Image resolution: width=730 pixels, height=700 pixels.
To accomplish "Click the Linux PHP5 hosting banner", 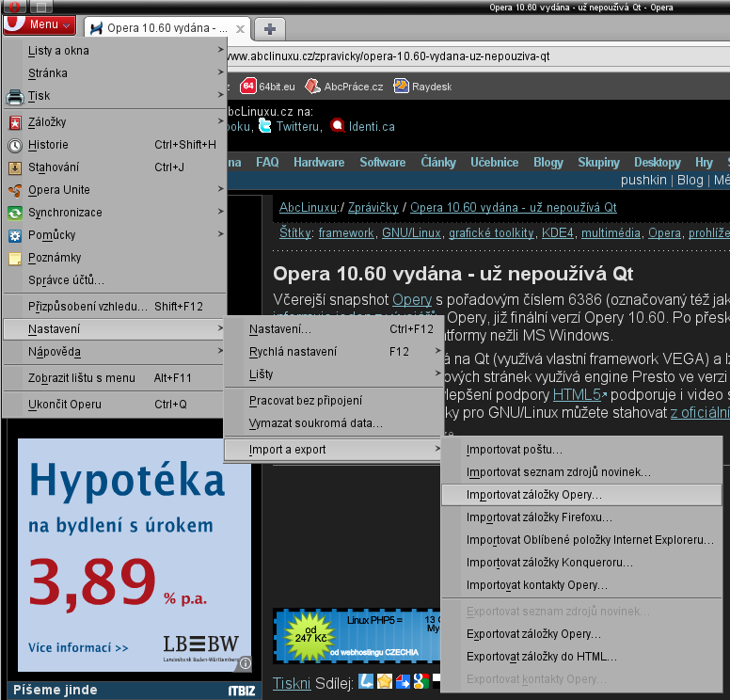I will click(357, 636).
